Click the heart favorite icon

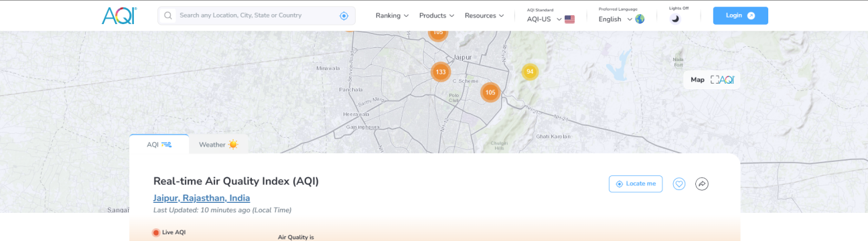tap(679, 183)
